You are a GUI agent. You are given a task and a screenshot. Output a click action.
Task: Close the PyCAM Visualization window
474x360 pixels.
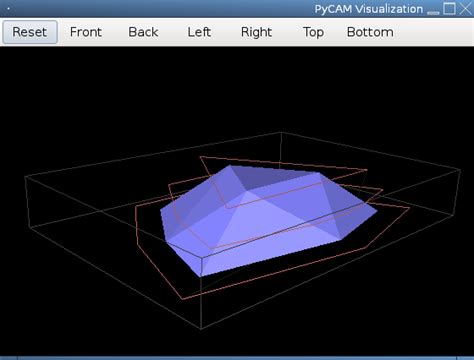(x=466, y=9)
